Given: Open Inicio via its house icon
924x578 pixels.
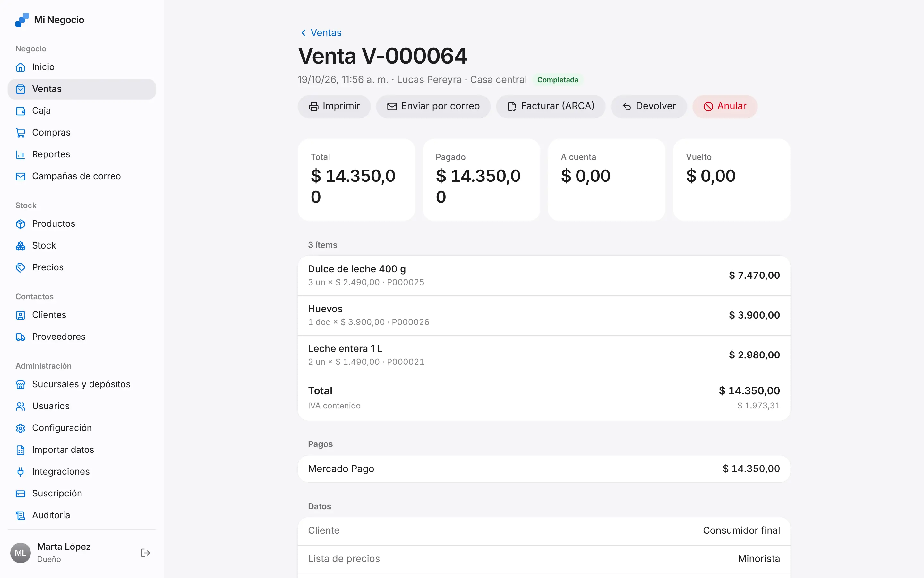Looking at the screenshot, I should pos(21,67).
